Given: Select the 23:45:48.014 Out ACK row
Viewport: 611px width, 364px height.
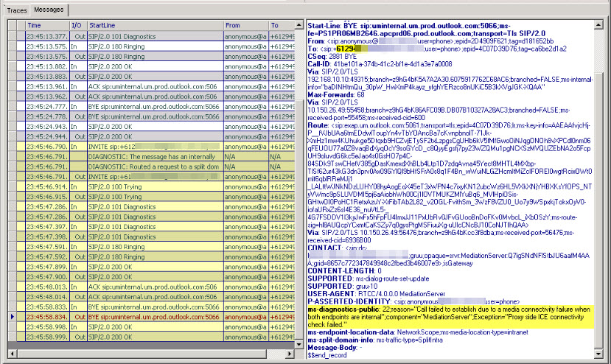Looking at the screenshot, I should [152, 297].
